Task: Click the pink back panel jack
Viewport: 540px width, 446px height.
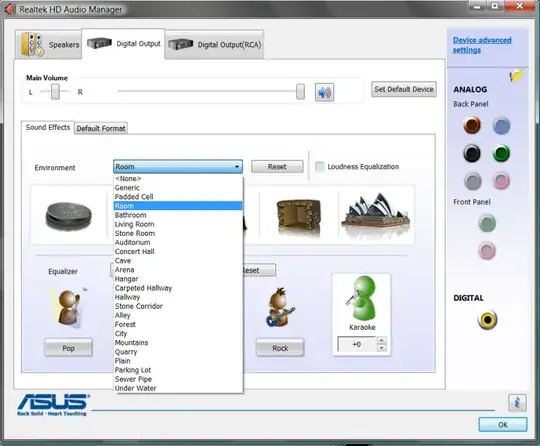Action: point(501,181)
